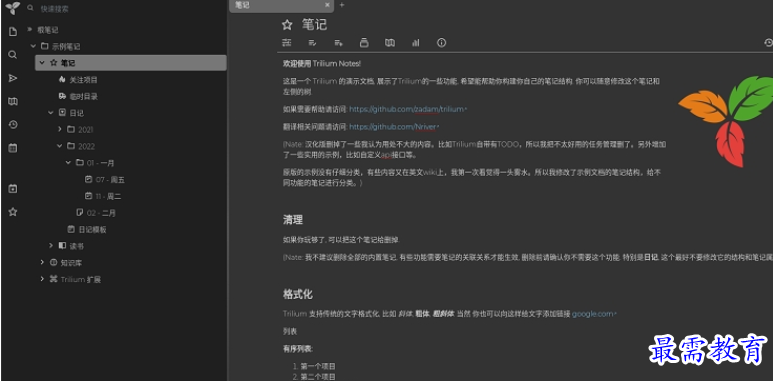
Task: Click the 格式化 heading in note
Action: [298, 294]
